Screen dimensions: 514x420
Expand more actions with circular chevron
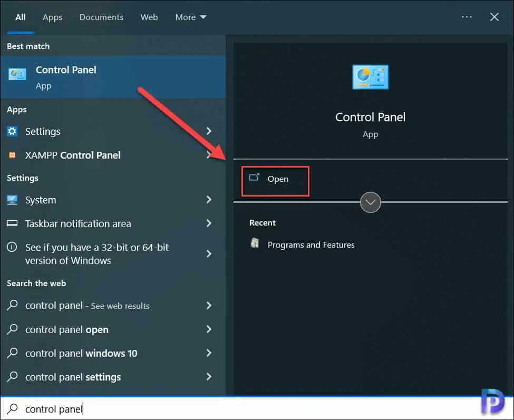[x=370, y=202]
